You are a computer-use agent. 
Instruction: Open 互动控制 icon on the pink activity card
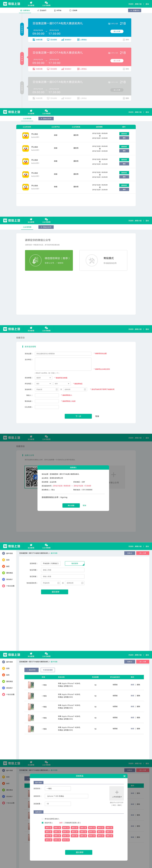pos(48,69)
